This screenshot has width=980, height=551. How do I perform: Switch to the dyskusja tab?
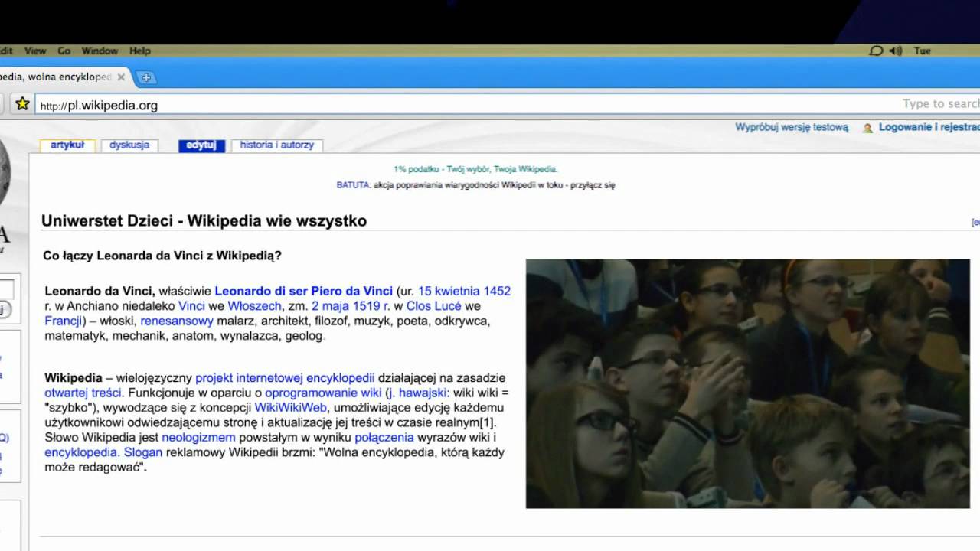click(x=129, y=145)
